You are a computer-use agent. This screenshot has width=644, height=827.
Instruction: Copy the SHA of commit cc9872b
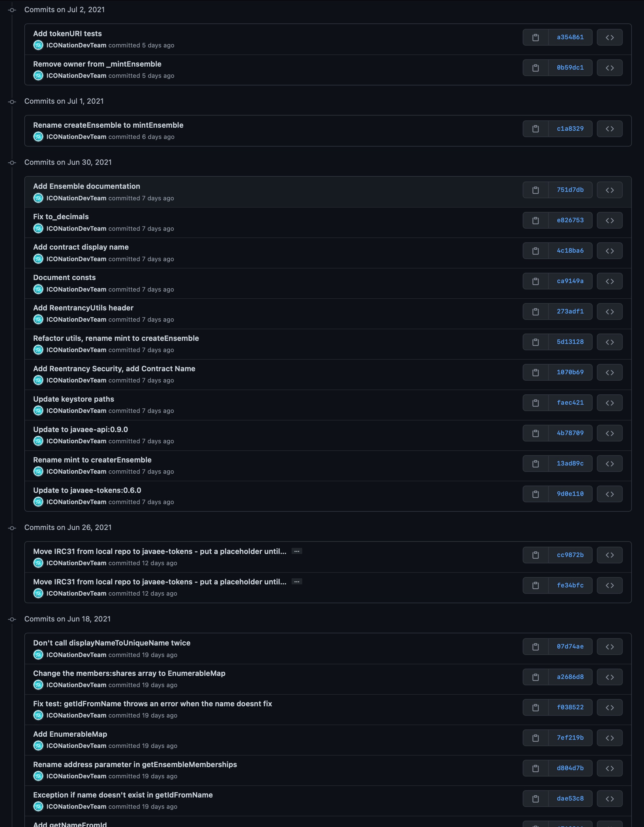tap(535, 555)
